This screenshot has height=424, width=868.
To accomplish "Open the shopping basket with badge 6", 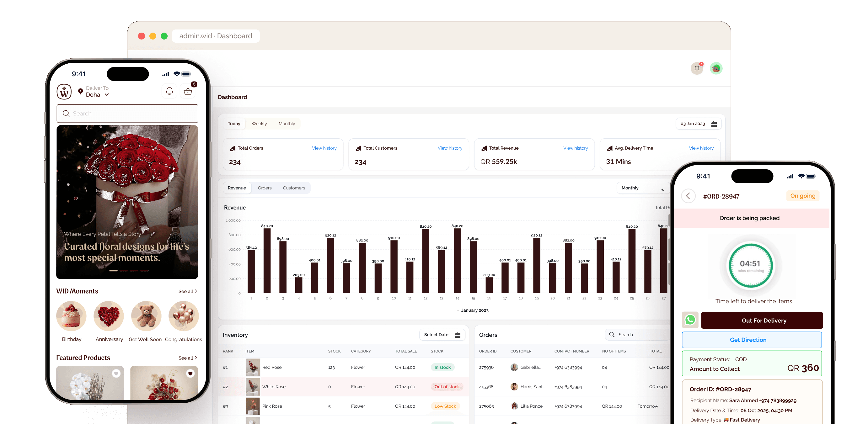I will click(188, 91).
